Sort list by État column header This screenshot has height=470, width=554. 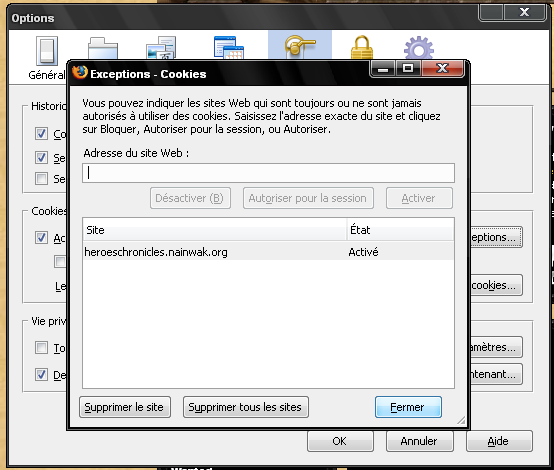(x=400, y=230)
